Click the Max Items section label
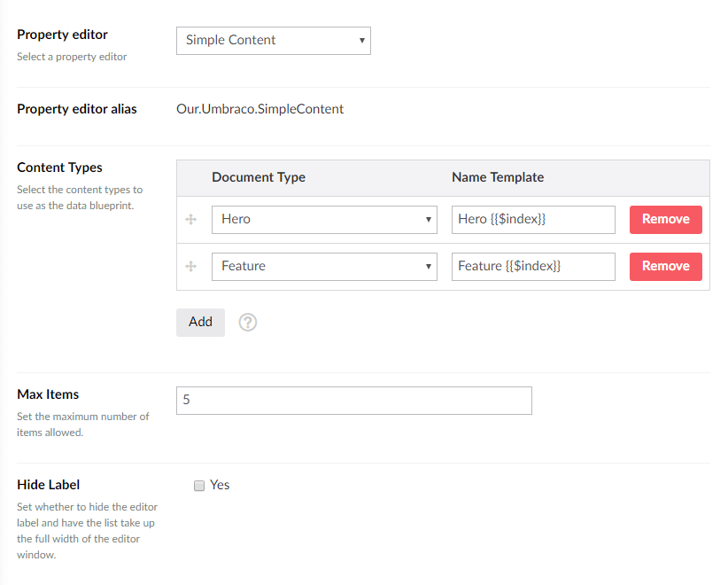The width and height of the screenshot is (728, 585). click(48, 394)
